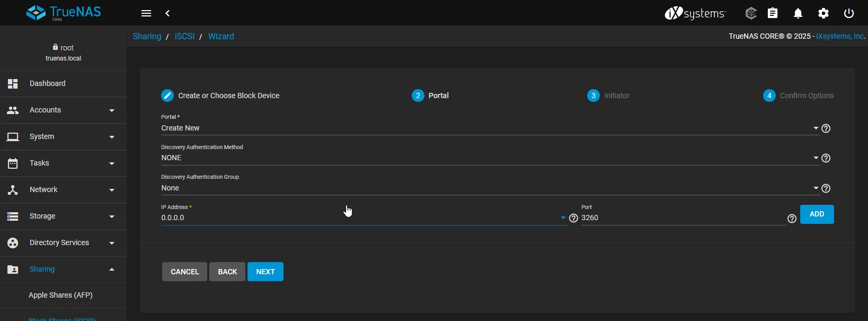868x321 pixels.
Task: Open Discovery Authentication Method dropdown
Action: click(x=488, y=158)
